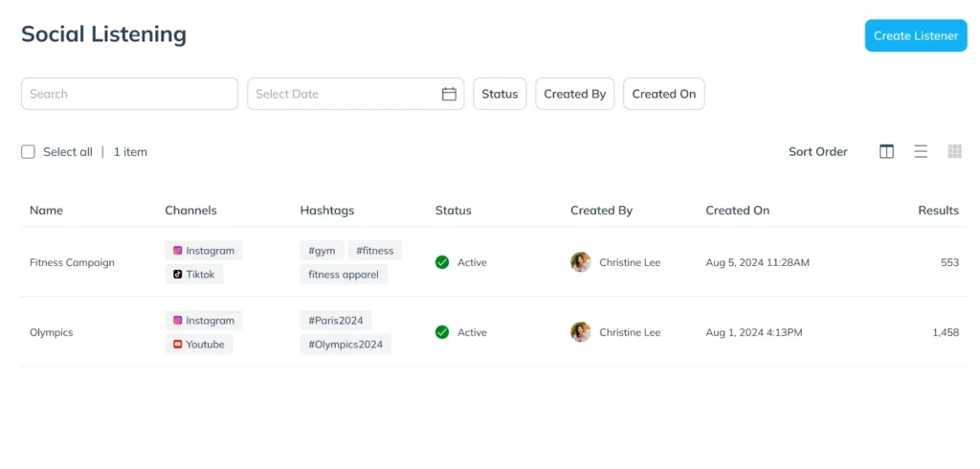Open the Created By filter

coord(574,94)
